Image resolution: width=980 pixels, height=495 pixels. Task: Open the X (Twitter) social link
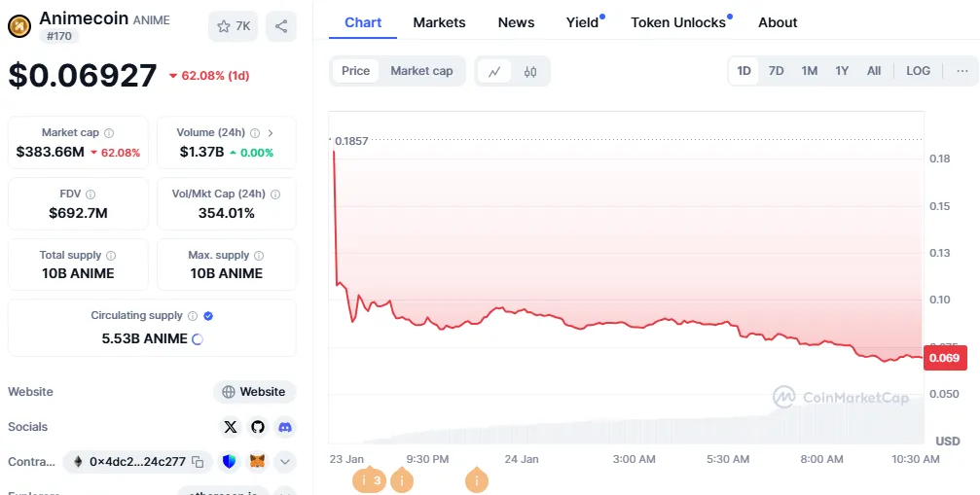tap(230, 427)
